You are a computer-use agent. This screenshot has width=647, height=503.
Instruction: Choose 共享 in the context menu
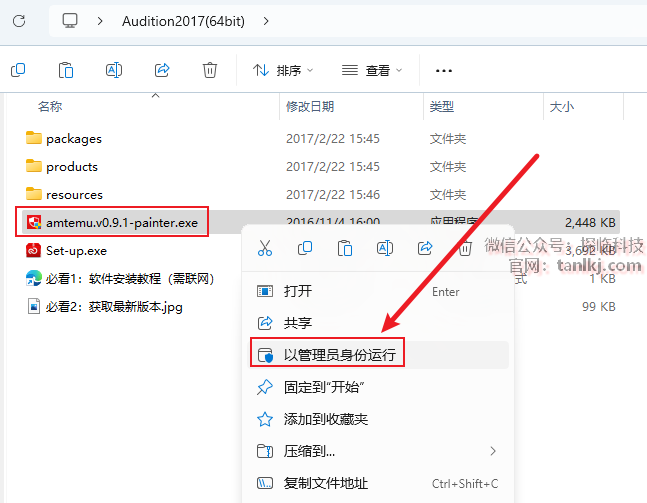point(377,323)
